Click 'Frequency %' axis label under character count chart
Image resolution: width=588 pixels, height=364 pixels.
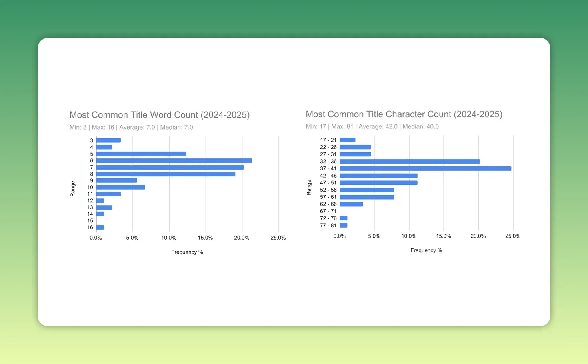[x=426, y=250]
